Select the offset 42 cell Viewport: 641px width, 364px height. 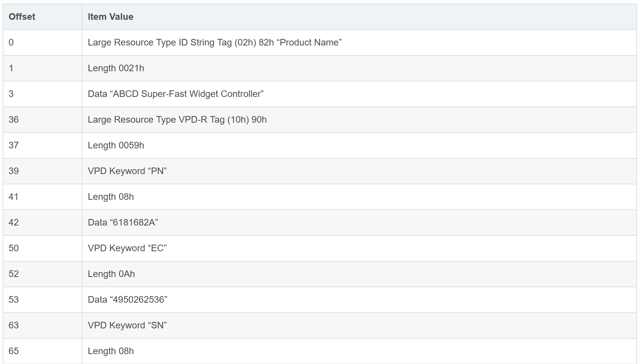pos(14,223)
